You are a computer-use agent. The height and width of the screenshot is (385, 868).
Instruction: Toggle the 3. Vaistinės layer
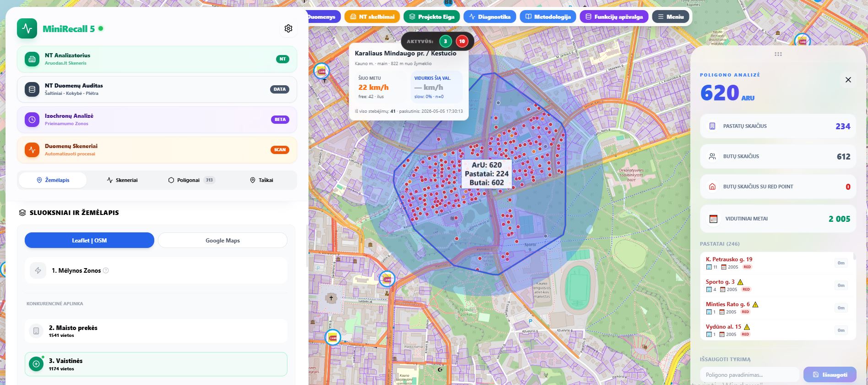point(156,364)
